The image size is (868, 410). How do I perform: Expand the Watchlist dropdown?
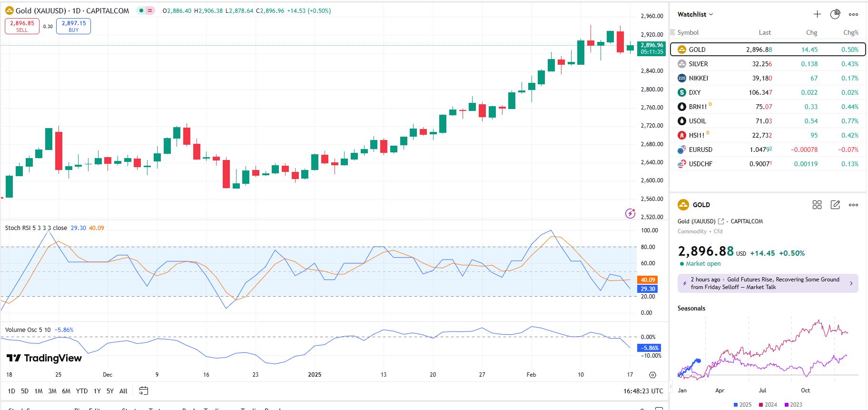(695, 14)
